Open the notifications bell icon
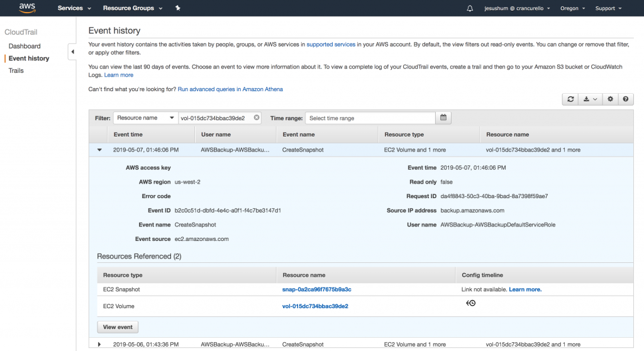This screenshot has height=351, width=644. 470,8
